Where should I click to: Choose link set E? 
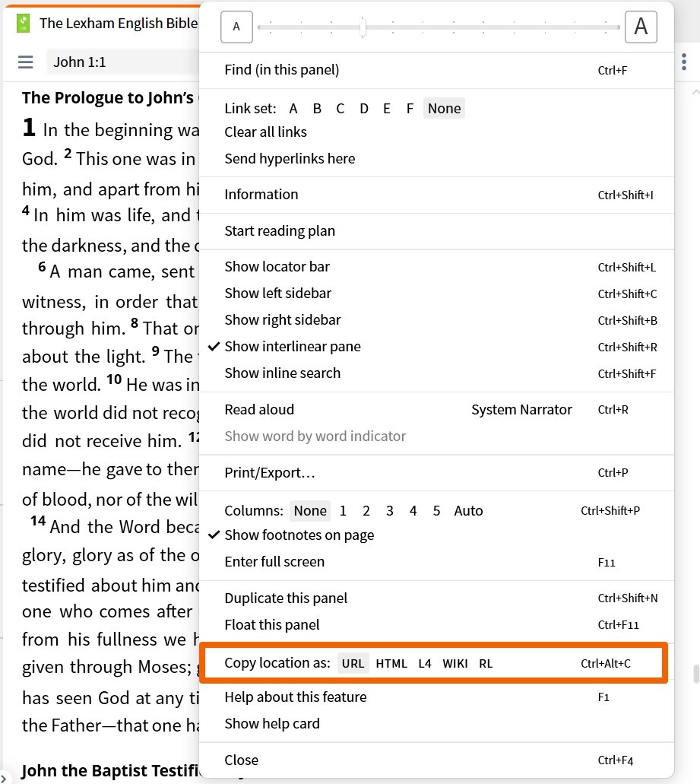[x=387, y=109]
